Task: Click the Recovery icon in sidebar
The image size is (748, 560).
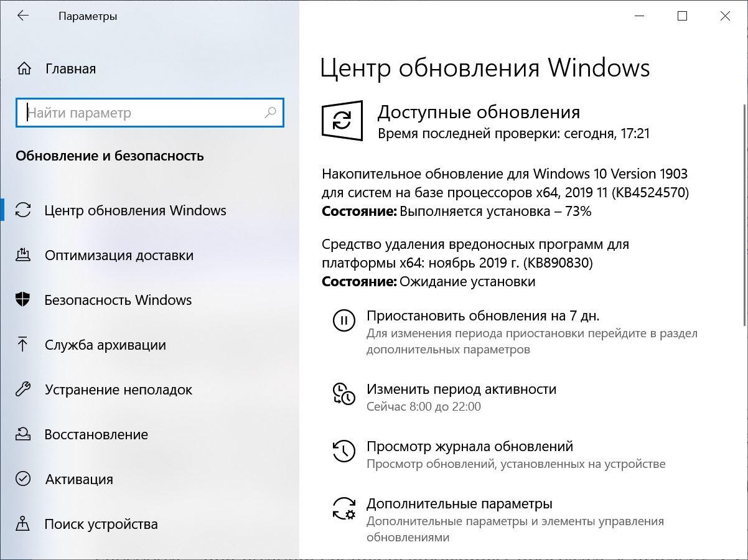Action: coord(23,434)
